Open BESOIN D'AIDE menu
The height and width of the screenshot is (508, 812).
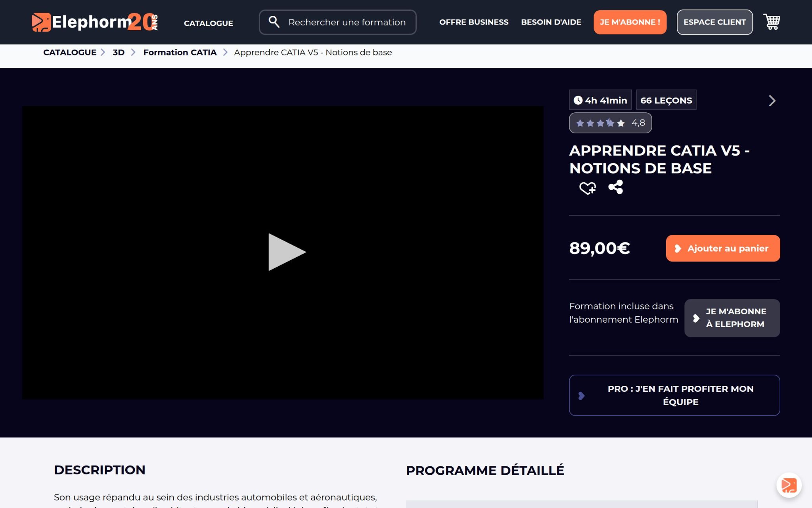[551, 22]
